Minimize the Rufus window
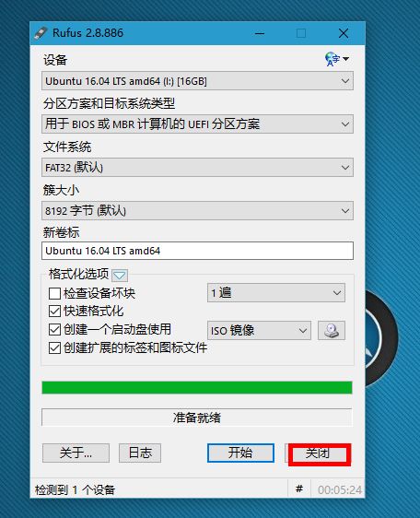Image resolution: width=420 pixels, height=518 pixels. (260, 33)
